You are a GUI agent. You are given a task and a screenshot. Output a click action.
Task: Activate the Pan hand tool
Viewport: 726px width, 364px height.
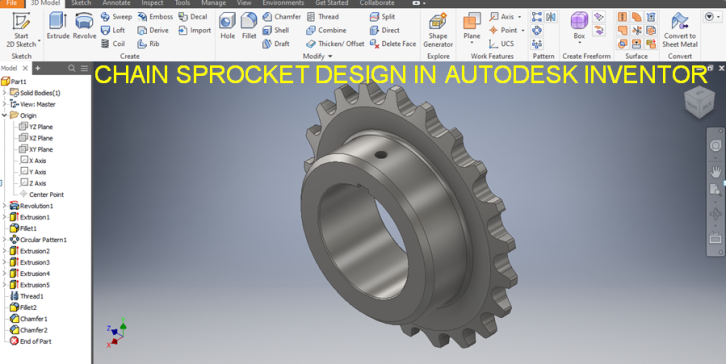tap(715, 172)
